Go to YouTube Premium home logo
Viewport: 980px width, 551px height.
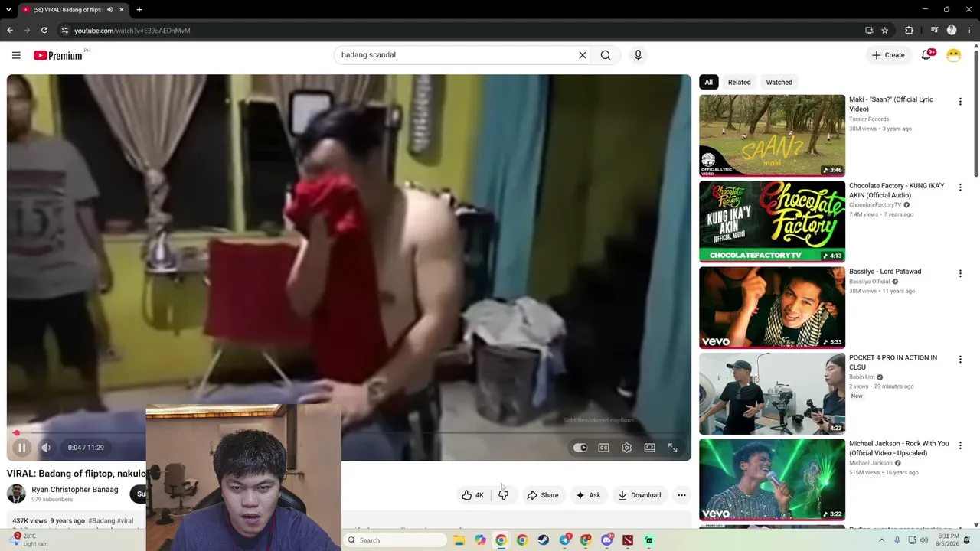click(x=58, y=55)
